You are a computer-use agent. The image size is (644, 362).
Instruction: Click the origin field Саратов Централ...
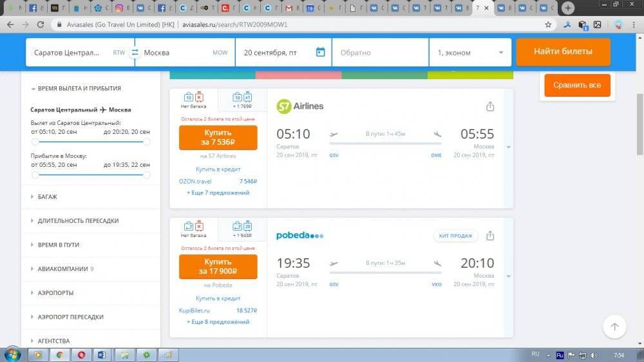click(80, 53)
